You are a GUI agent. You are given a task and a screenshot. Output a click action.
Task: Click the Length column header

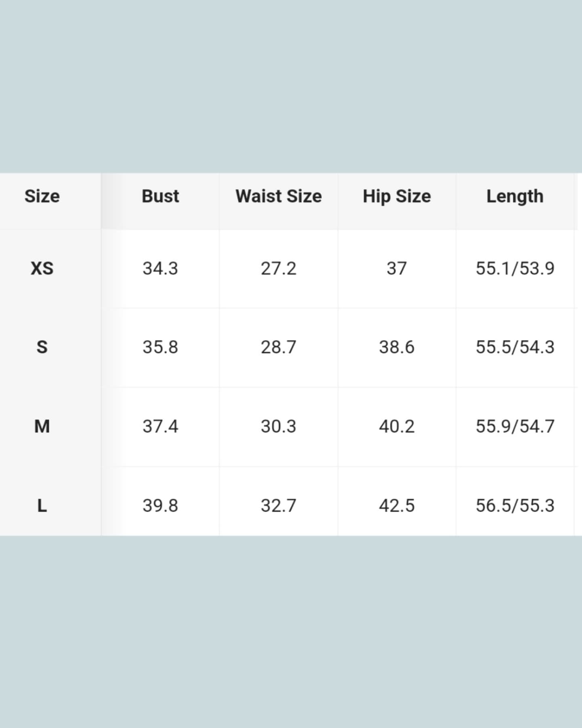[x=515, y=197]
